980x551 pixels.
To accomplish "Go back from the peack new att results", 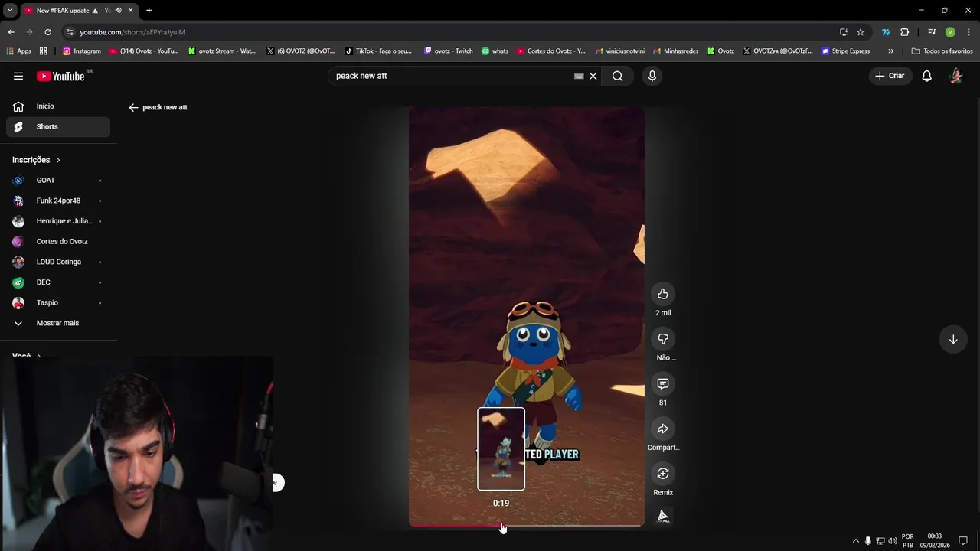I will pyautogui.click(x=133, y=107).
